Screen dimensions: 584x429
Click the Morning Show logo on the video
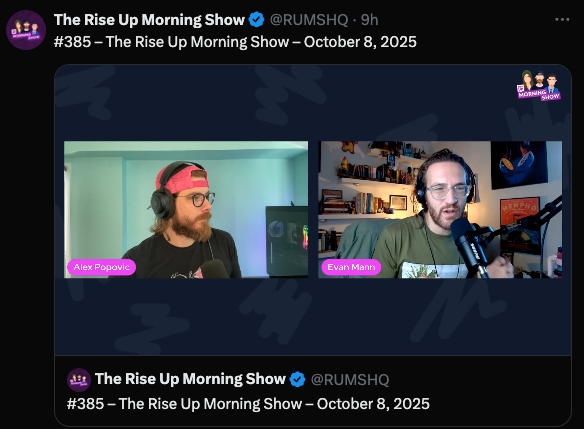coord(539,85)
